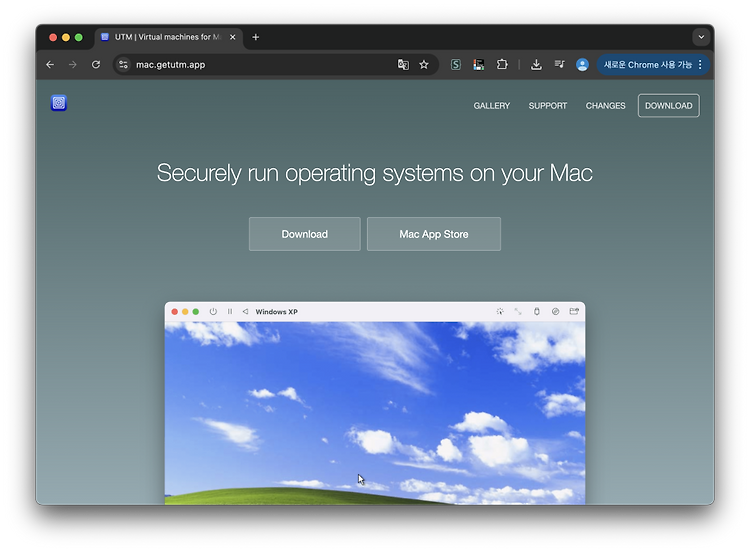The height and width of the screenshot is (552, 750).
Task: Click the resize arrows icon in VM toolbar
Action: tap(518, 311)
